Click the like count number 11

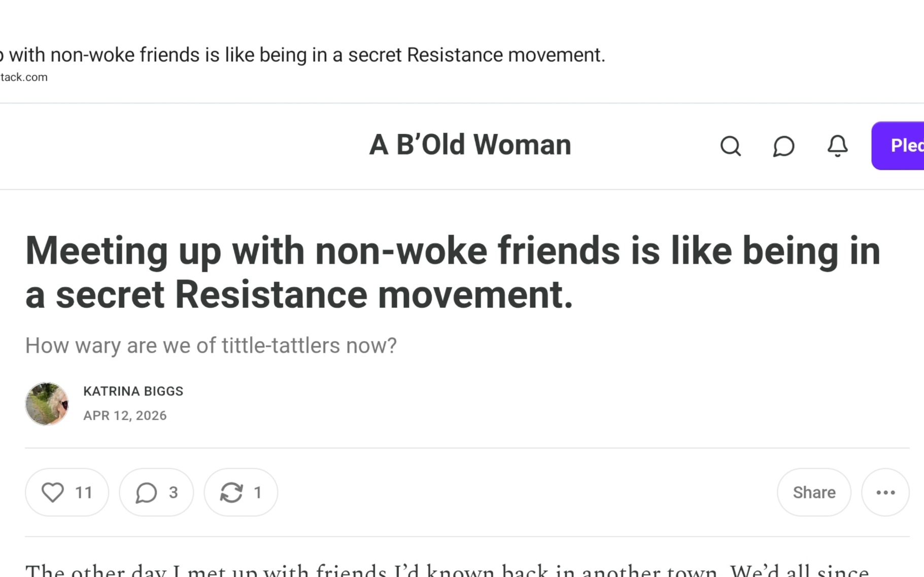pyautogui.click(x=84, y=492)
